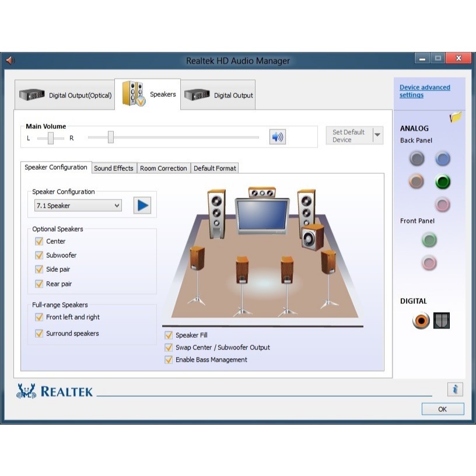The height and width of the screenshot is (476, 476).
Task: Toggle Front left and right full-range
Action: click(x=39, y=317)
